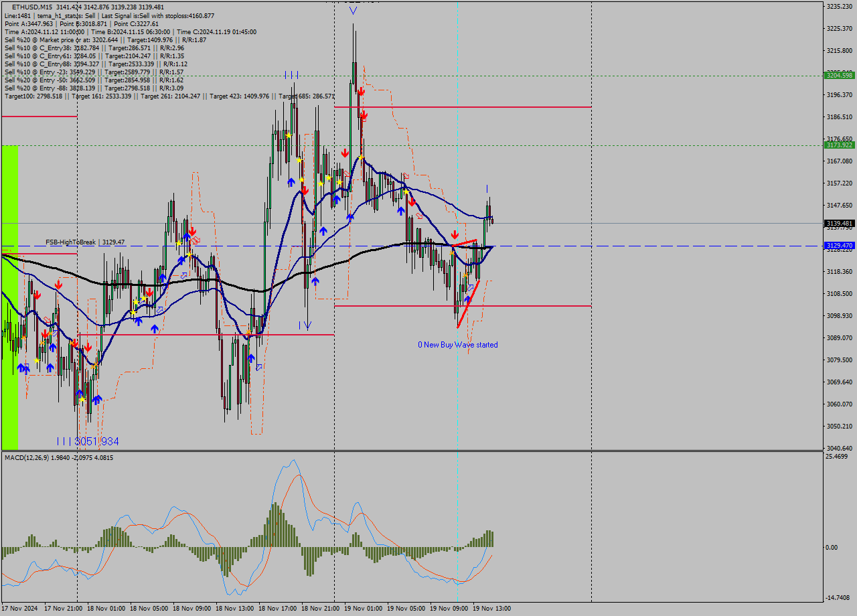Click the MACD(12,26,9) indicator label

point(59,457)
